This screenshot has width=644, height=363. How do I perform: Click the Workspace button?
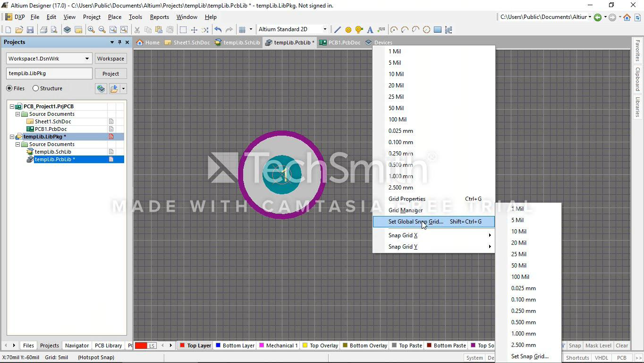pyautogui.click(x=110, y=59)
